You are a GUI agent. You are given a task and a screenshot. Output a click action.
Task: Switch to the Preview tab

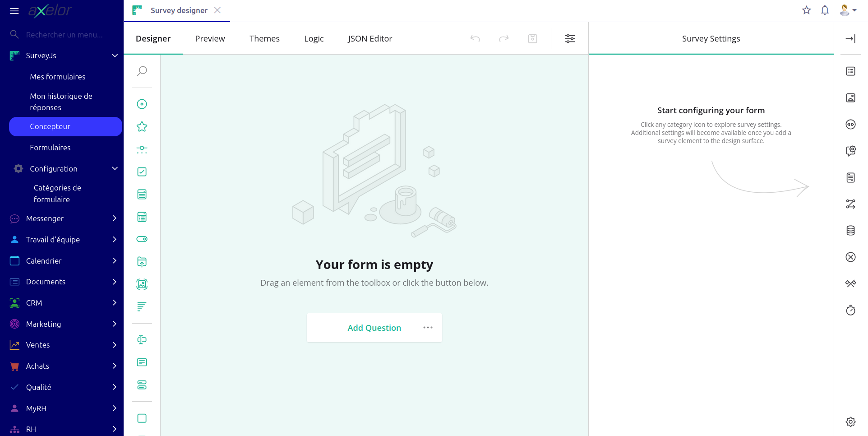click(210, 39)
